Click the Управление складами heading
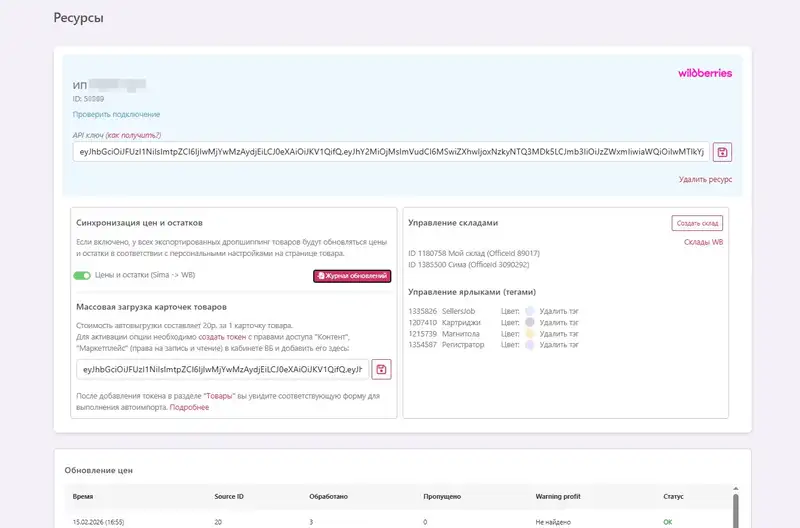This screenshot has height=528, width=800. (x=453, y=223)
